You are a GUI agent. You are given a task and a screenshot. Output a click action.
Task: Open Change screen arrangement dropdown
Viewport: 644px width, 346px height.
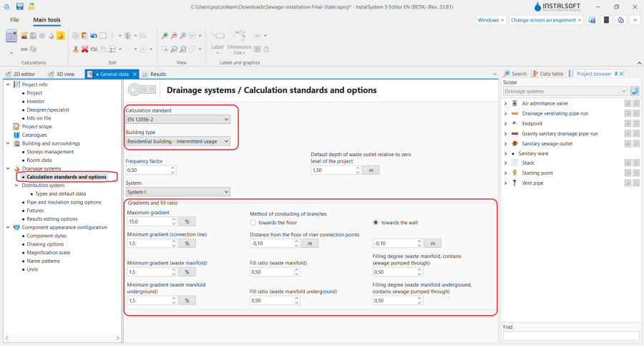coord(546,20)
